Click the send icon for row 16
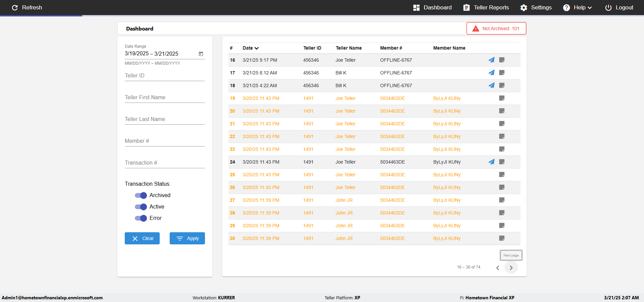Screen dimensions: 644x302 (x=491, y=60)
